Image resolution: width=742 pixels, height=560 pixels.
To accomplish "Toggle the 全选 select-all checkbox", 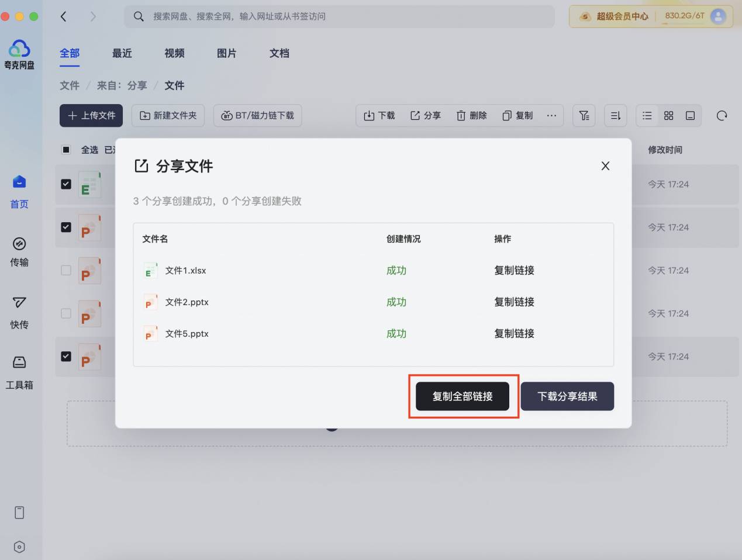I will (x=66, y=150).
